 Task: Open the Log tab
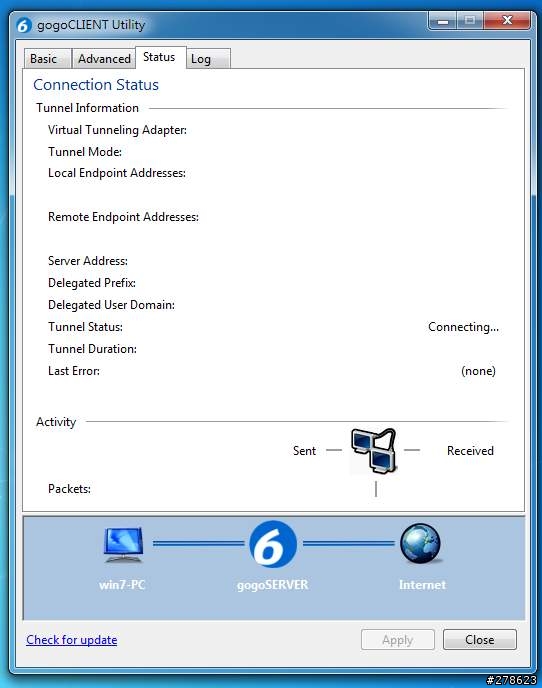pyautogui.click(x=208, y=59)
